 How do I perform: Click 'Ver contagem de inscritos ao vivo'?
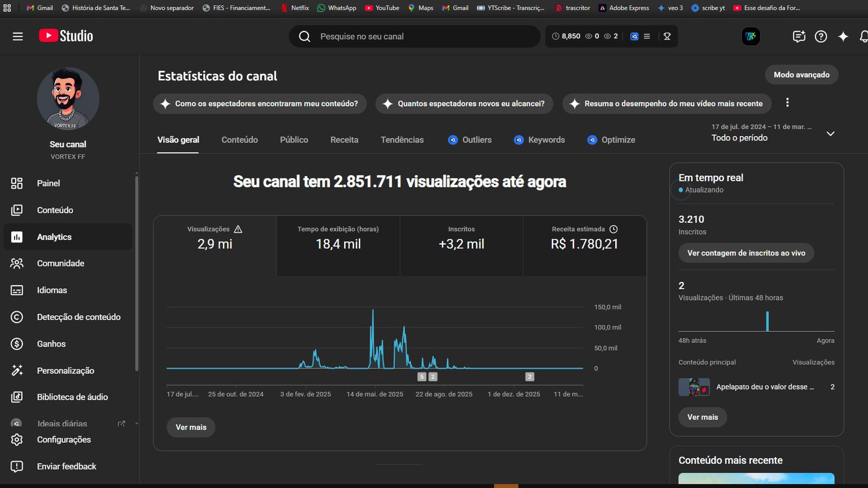[x=746, y=253]
